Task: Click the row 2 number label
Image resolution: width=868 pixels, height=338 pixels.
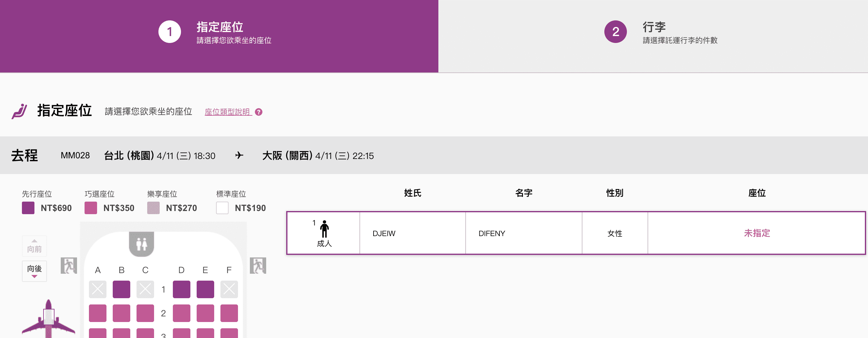Action: 163,313
